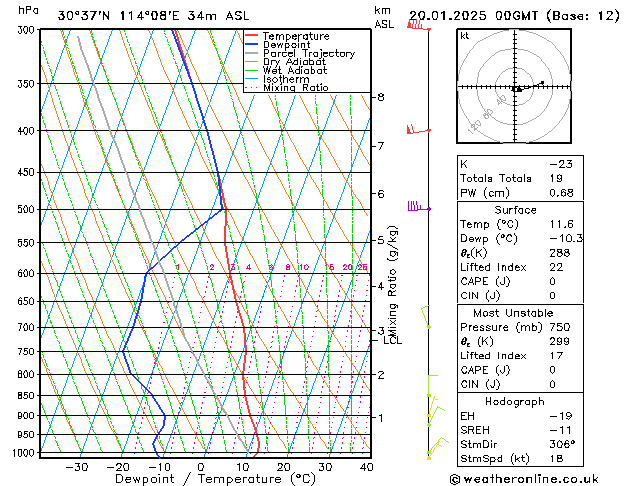Viewport: 629px width, 486px height.
Task: Click the Surface section heading
Action: (x=515, y=210)
